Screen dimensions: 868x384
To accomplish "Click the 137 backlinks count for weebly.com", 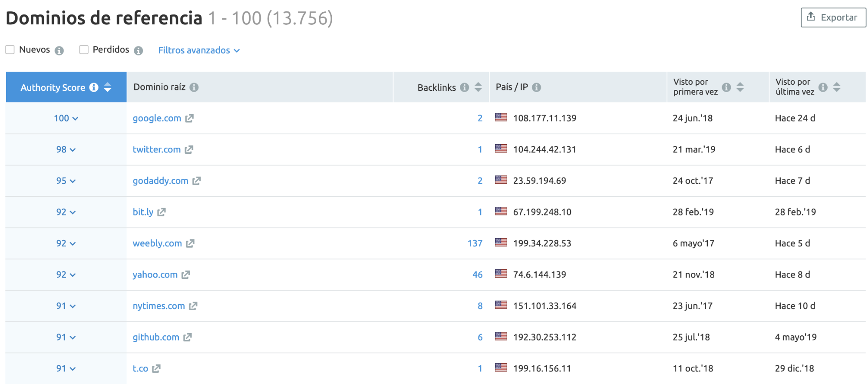I will [x=475, y=244].
